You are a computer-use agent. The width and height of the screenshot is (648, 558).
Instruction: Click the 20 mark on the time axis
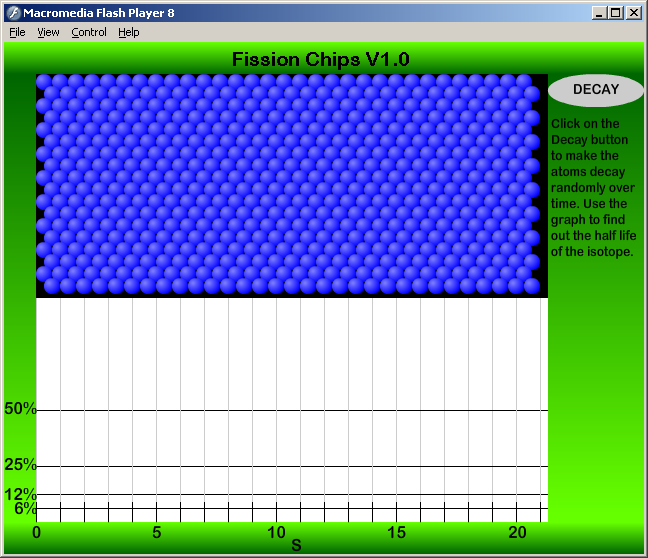pyautogui.click(x=517, y=532)
